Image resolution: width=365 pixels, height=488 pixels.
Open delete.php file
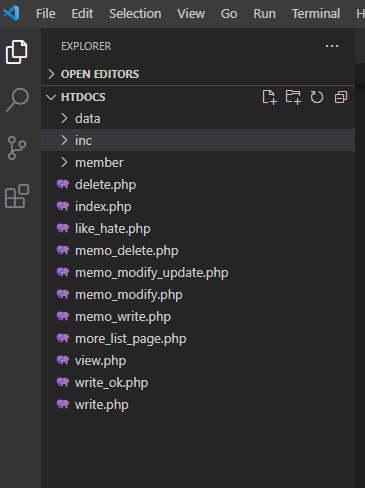[106, 185]
